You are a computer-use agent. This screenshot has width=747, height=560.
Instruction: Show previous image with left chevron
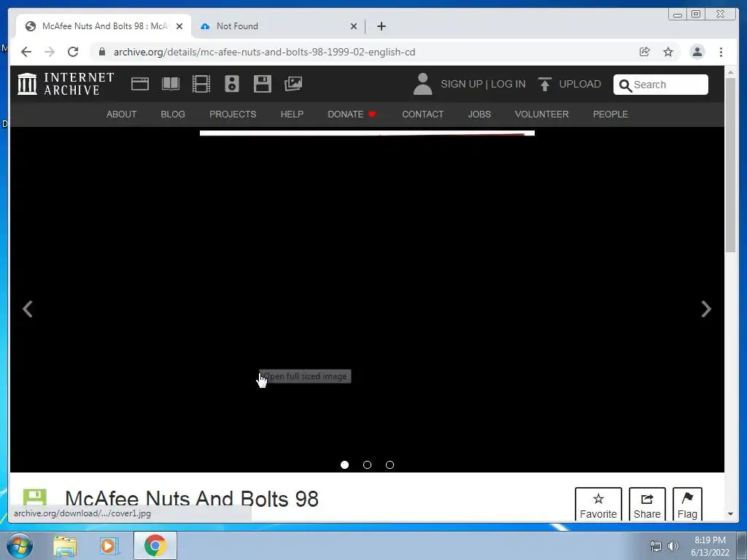point(28,309)
